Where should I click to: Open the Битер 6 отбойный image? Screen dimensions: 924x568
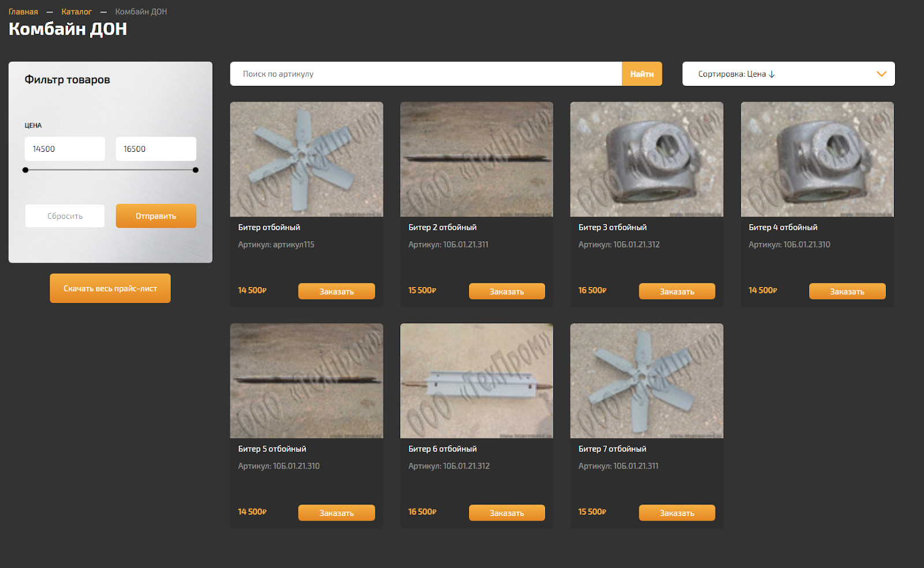pyautogui.click(x=476, y=381)
